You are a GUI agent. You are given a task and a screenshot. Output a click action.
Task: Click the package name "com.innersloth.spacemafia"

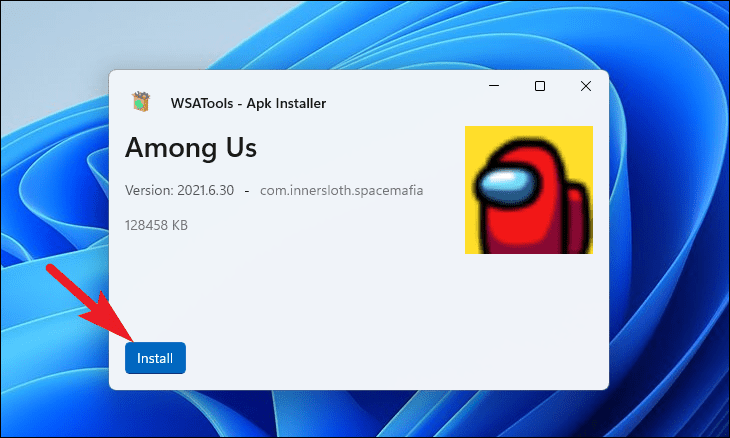pos(341,190)
